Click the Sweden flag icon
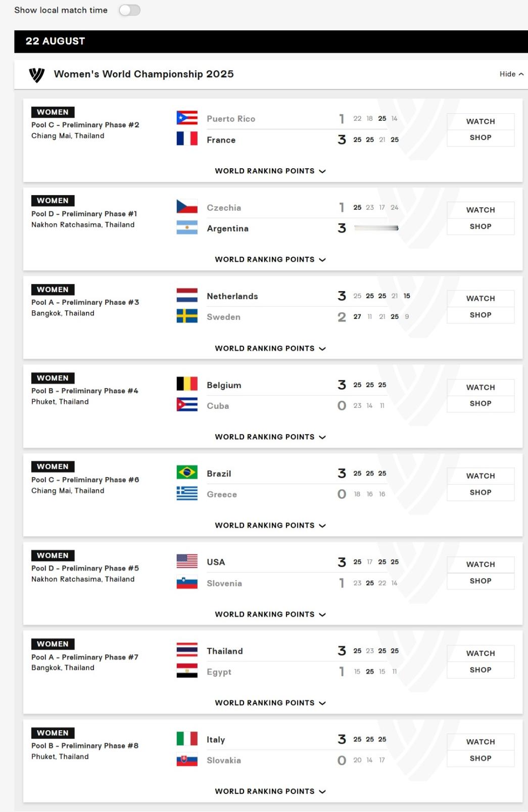528x812 pixels. point(187,316)
